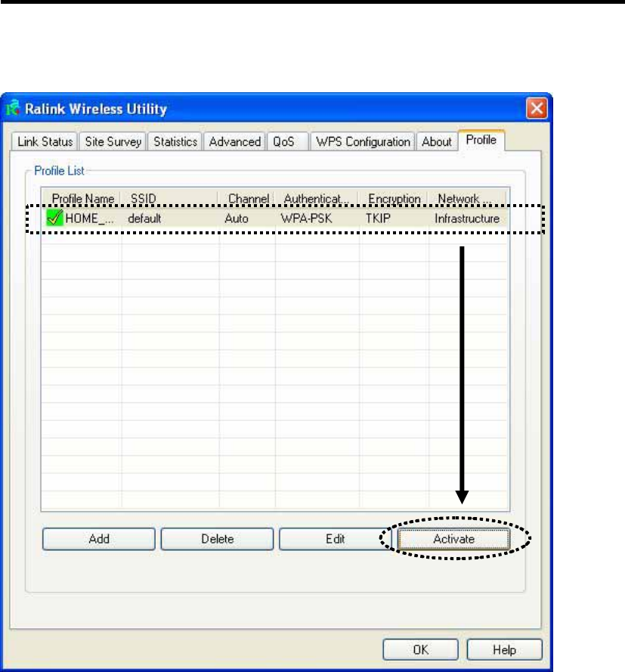625x672 pixels.
Task: Select the HOME_... profile name
Action: 89,218
